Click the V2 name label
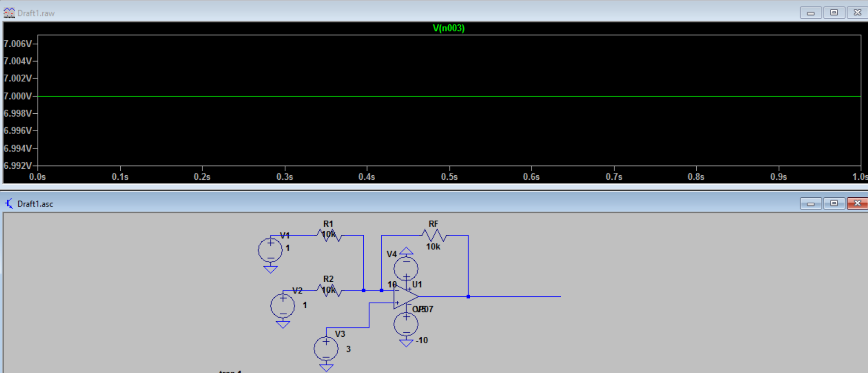The image size is (868, 373). point(297,290)
